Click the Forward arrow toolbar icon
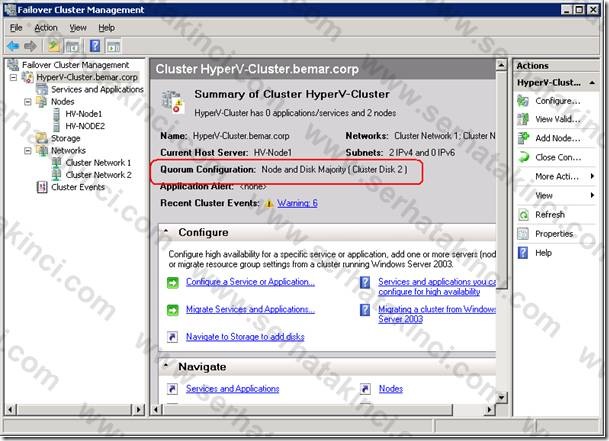The image size is (609, 441). point(30,47)
